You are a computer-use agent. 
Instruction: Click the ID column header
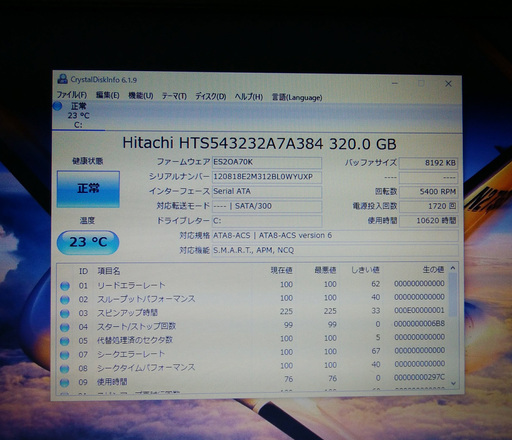click(83, 271)
